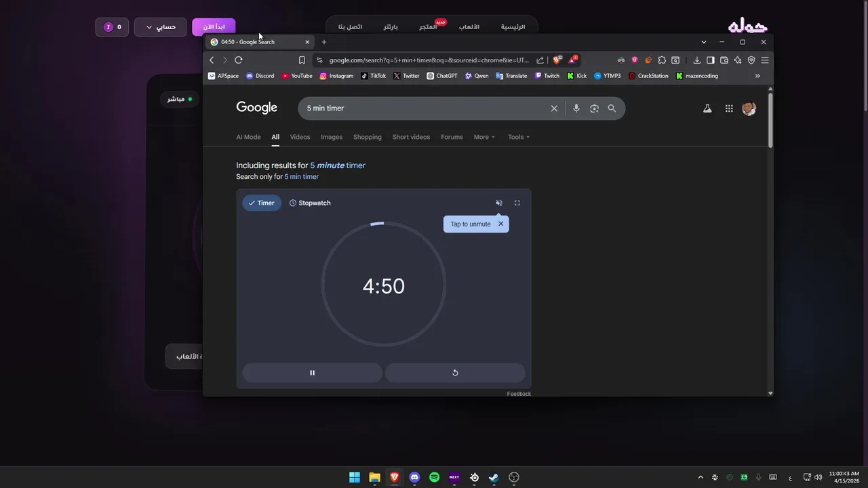Open المتجر menu item in background site
868x488 pixels.
click(x=428, y=27)
